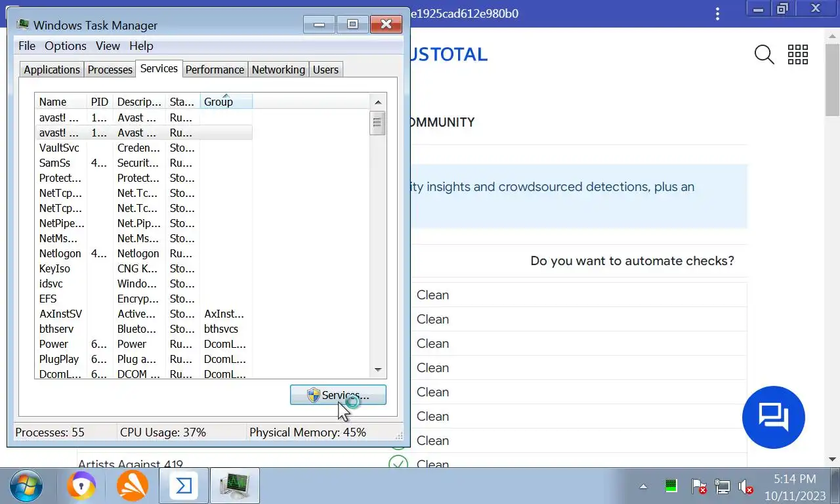840x504 pixels.
Task: Click the Artists Against 419 vendor entry
Action: (131, 464)
